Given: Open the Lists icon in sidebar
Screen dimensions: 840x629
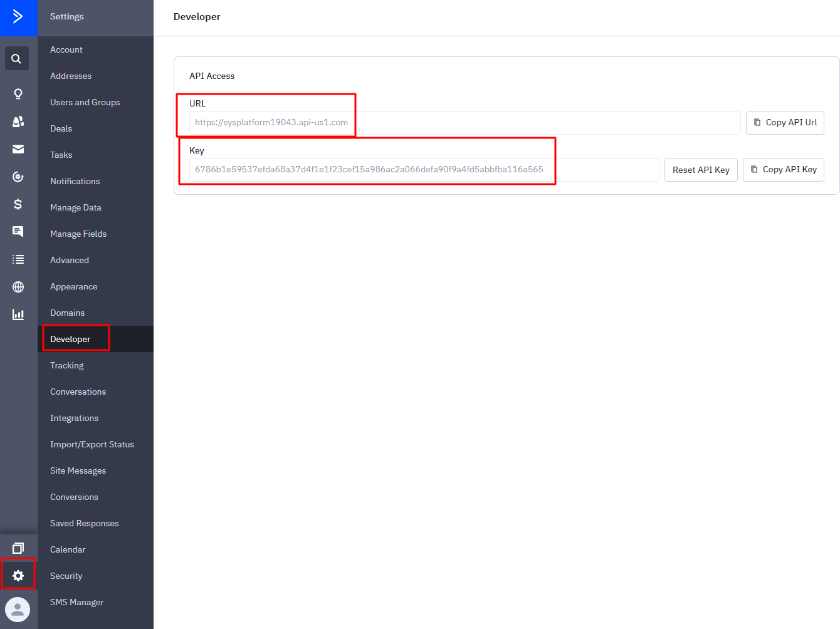Looking at the screenshot, I should pos(18,259).
